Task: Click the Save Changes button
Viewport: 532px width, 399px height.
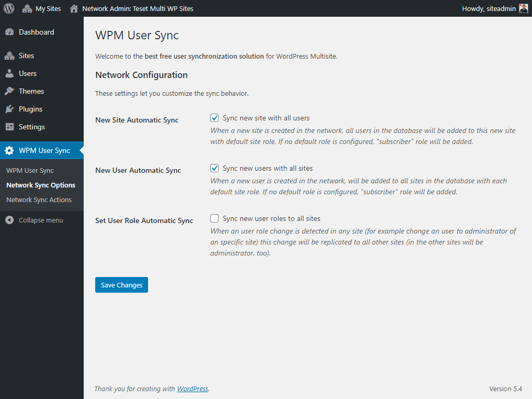Action: tap(121, 285)
